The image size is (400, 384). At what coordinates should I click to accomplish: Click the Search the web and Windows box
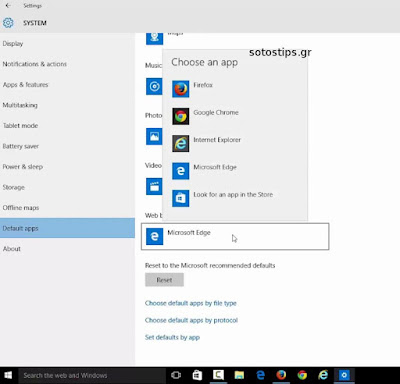click(92, 376)
